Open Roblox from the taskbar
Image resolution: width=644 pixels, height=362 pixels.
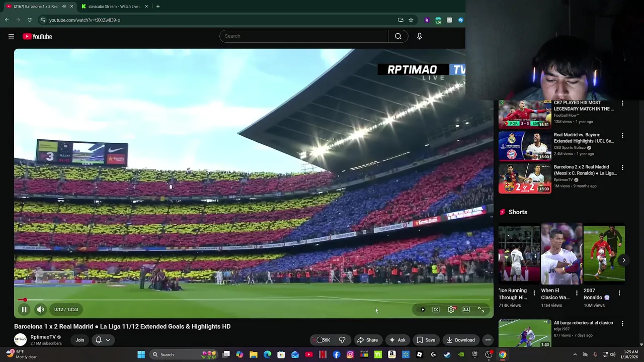(420, 354)
